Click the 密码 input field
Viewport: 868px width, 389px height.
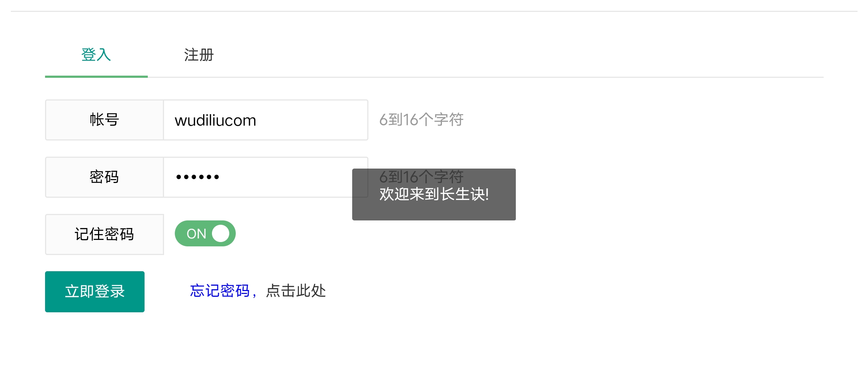pos(266,176)
